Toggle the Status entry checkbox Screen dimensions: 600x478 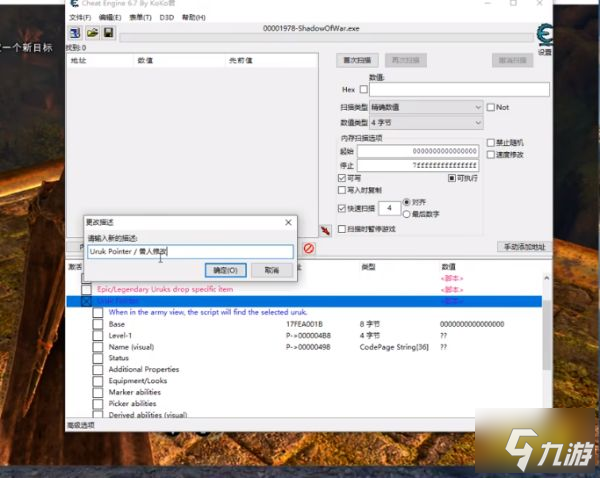(98, 358)
